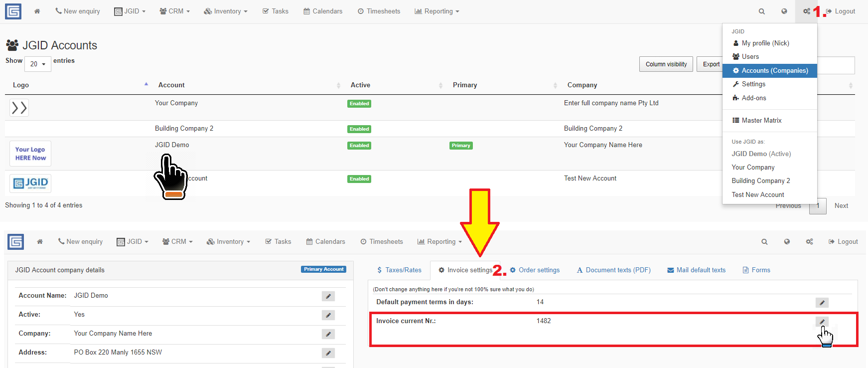868x368 pixels.
Task: Switch to Order settings tab
Action: 535,270
